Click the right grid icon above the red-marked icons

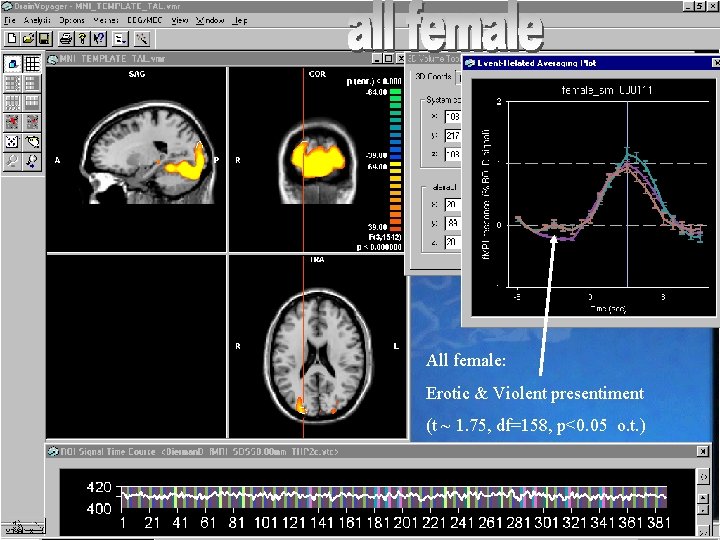[x=32, y=103]
